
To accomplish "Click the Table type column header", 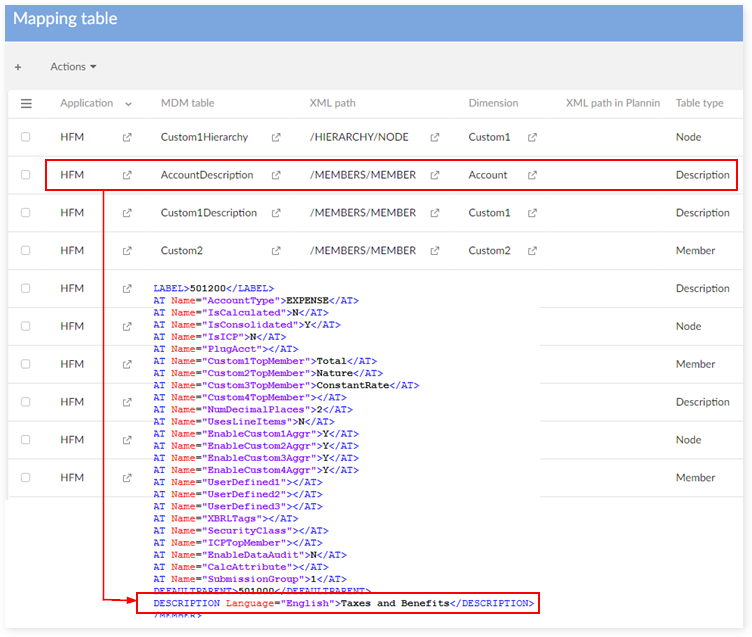I will [x=699, y=103].
